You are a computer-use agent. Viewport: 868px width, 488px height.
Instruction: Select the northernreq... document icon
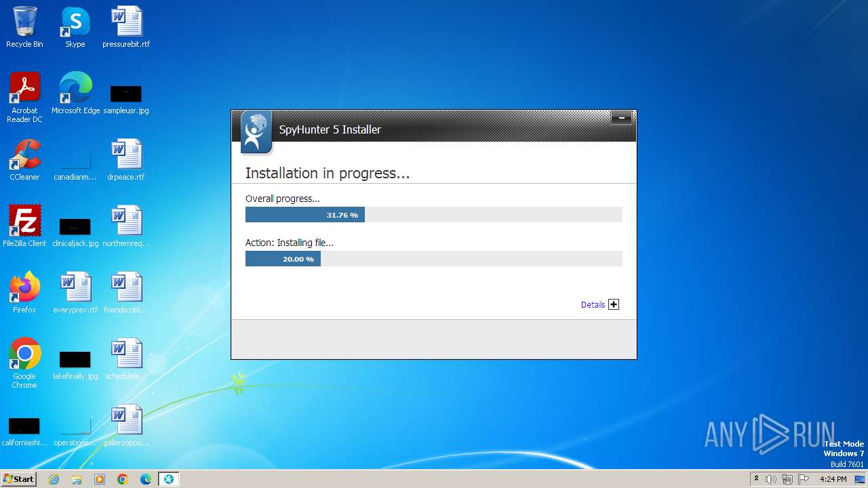(126, 226)
